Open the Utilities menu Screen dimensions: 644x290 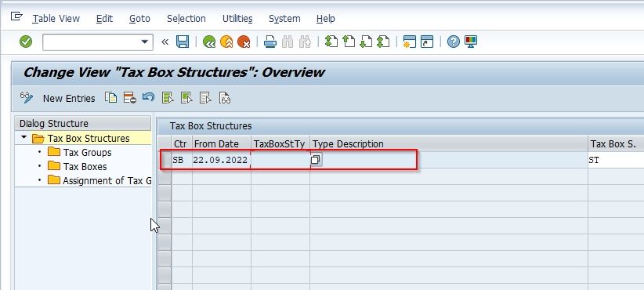click(x=237, y=19)
